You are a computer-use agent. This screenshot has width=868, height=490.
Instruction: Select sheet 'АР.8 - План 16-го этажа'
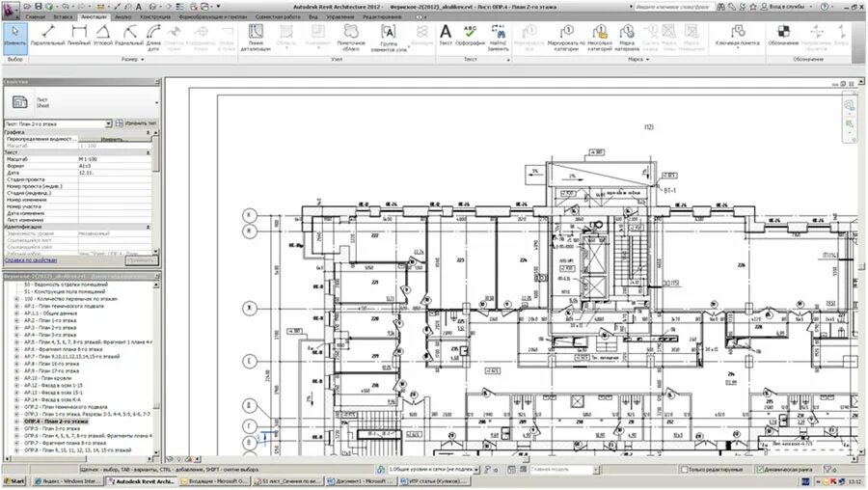click(51, 364)
